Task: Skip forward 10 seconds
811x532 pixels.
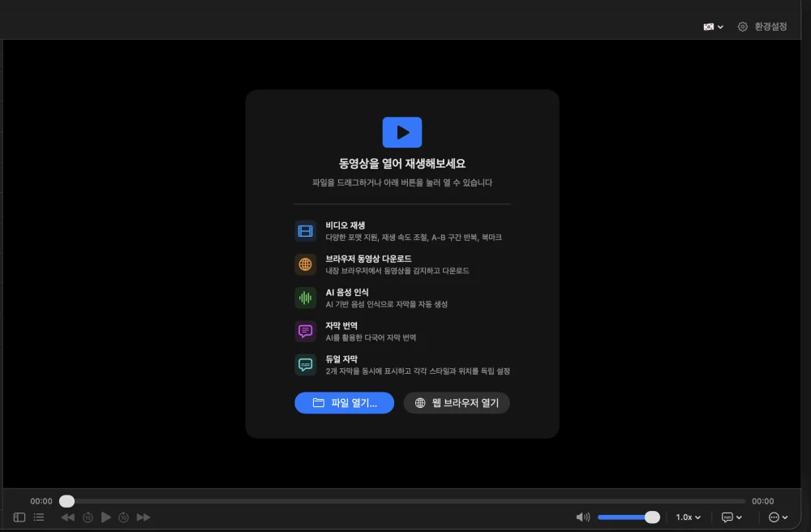Action: [123, 517]
